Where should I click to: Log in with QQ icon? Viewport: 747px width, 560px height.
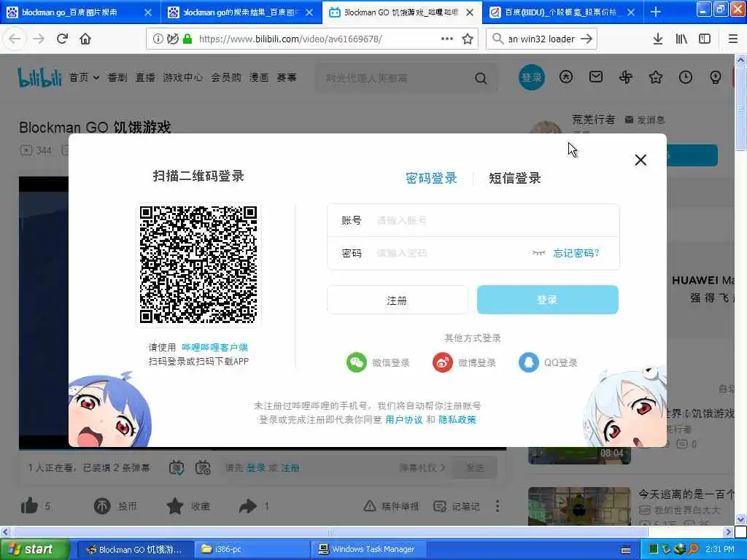tap(528, 362)
